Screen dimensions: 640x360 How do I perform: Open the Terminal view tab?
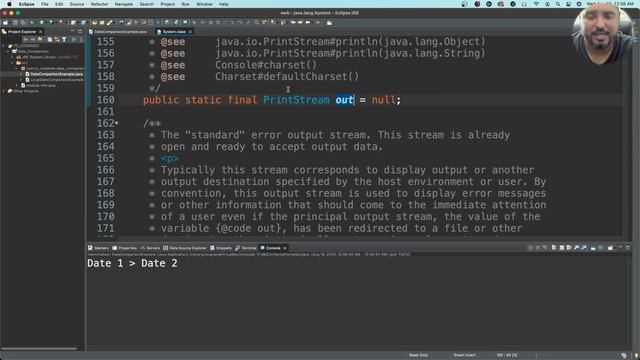click(246, 248)
